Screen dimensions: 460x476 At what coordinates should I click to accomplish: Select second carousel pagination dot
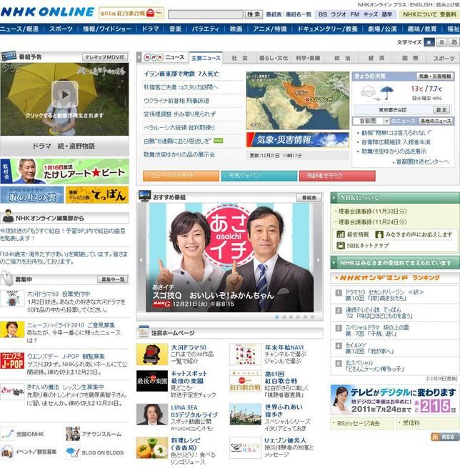pyautogui.click(x=284, y=317)
